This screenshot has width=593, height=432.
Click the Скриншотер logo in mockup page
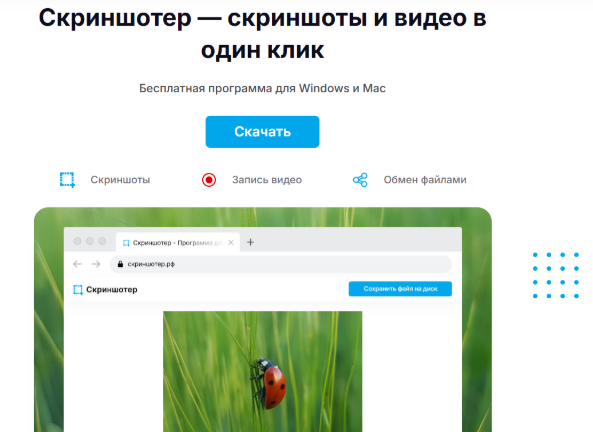pyautogui.click(x=78, y=290)
